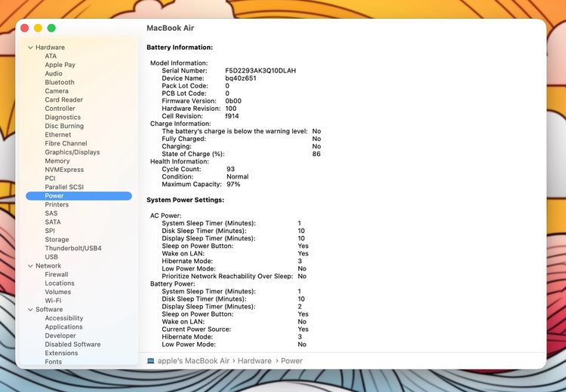Collapse the Hardware section chevron
This screenshot has height=392, width=566.
(x=30, y=47)
